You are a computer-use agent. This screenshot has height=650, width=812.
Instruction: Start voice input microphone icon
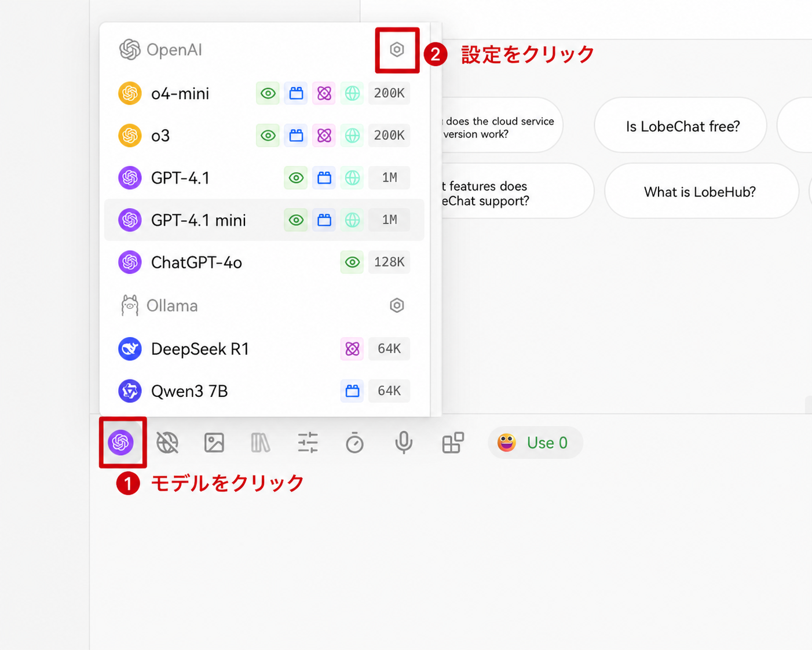[x=404, y=443]
